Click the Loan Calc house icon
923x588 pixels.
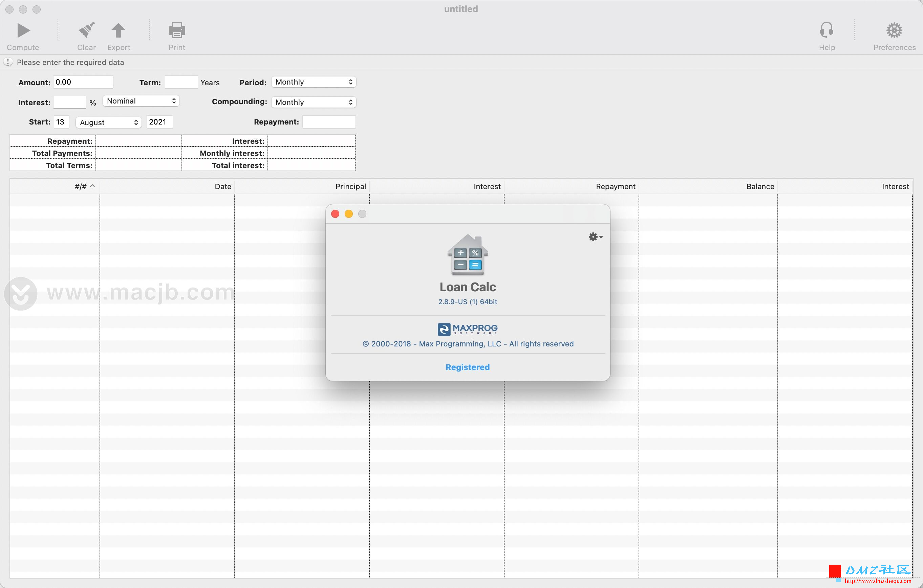click(468, 255)
